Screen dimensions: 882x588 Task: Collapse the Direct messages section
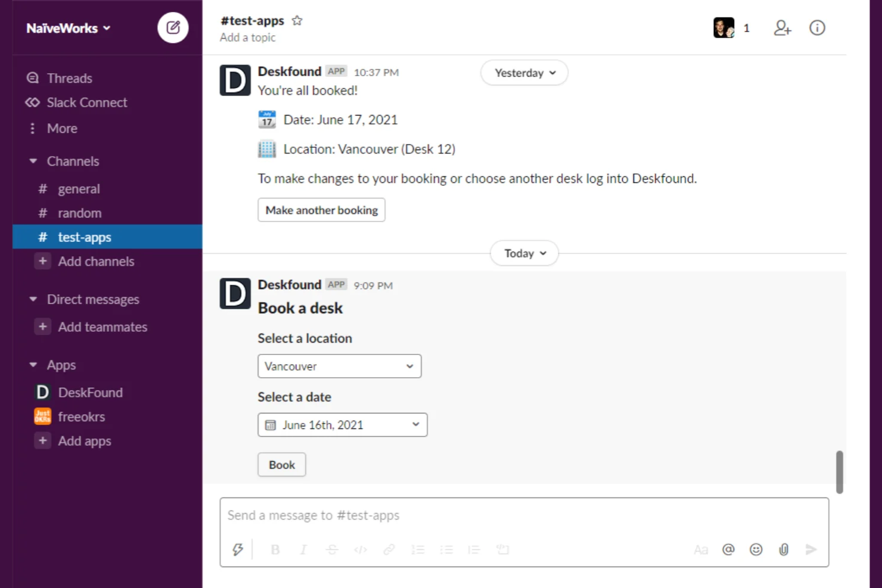pos(33,299)
